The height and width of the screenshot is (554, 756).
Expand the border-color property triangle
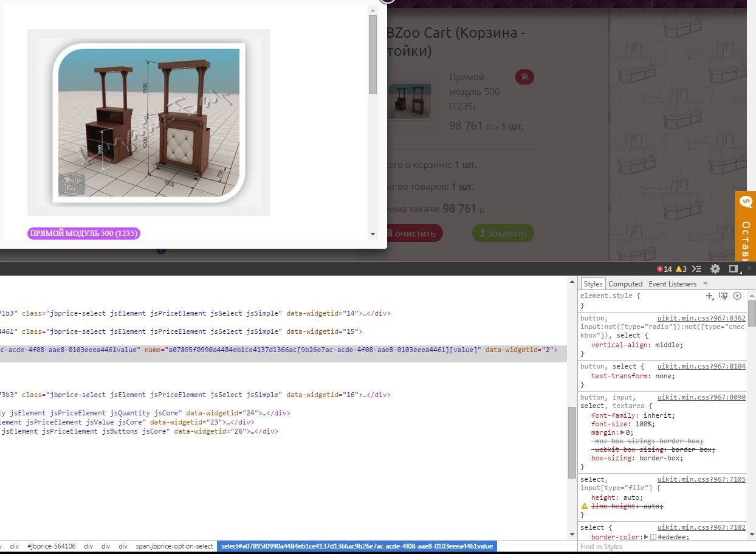coord(646,537)
